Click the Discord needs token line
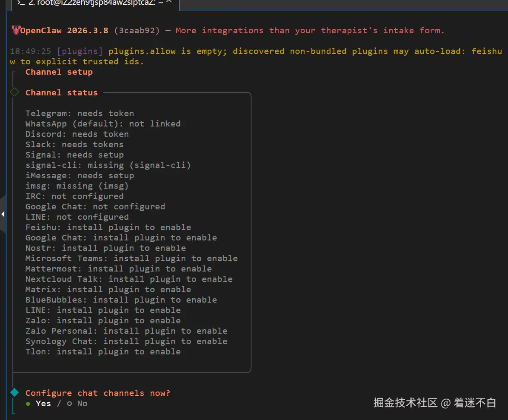This screenshot has height=420, width=508. click(x=77, y=134)
